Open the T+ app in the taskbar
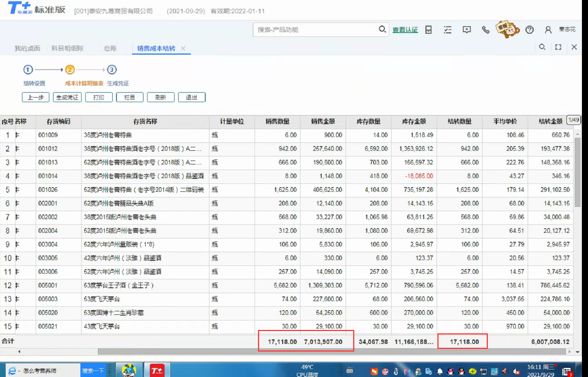 [157, 370]
